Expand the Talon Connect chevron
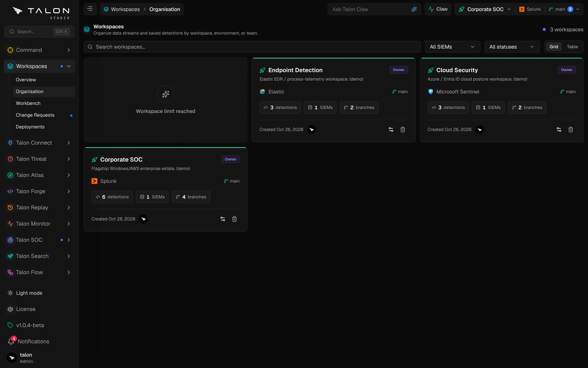This screenshot has width=588, height=368. coord(69,143)
